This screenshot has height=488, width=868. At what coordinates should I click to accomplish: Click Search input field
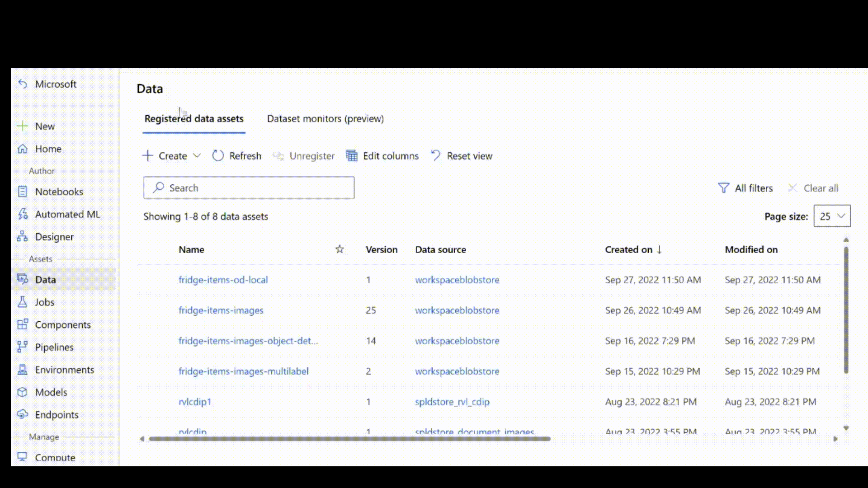(x=249, y=188)
